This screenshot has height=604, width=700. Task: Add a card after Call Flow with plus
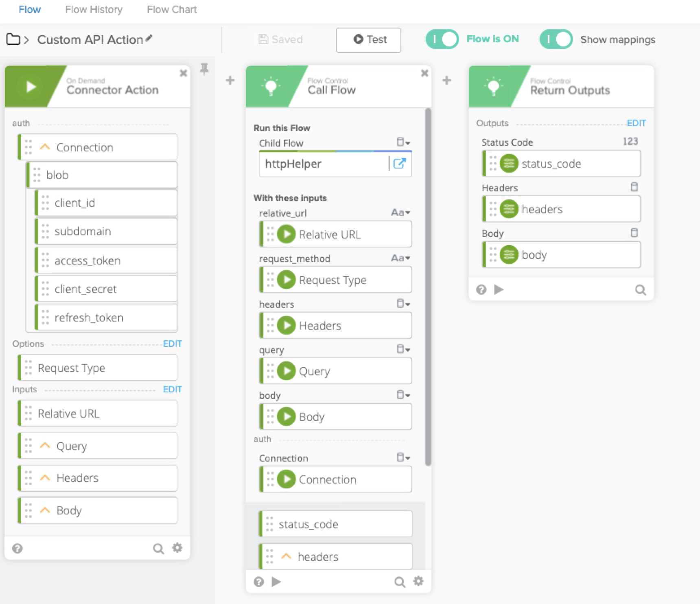coord(446,80)
